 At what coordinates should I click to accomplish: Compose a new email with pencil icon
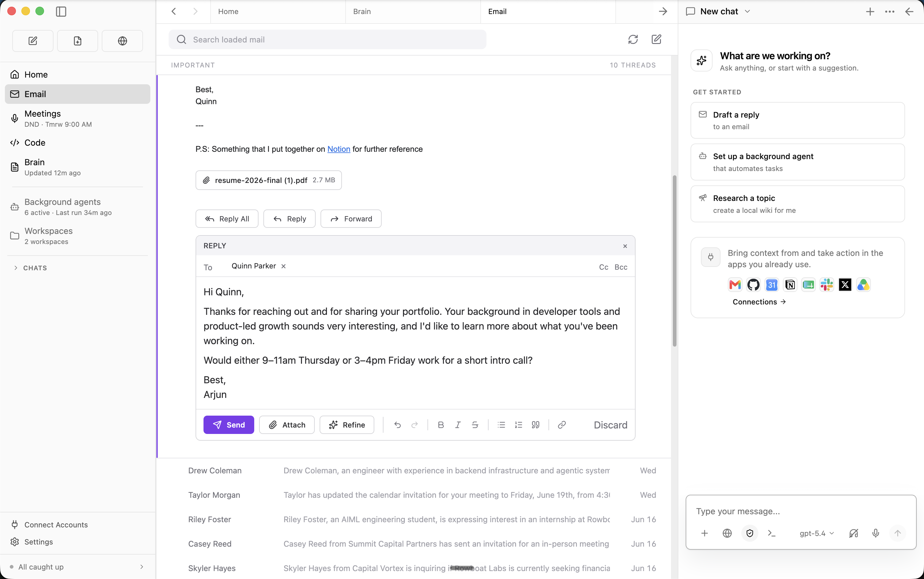(656, 39)
